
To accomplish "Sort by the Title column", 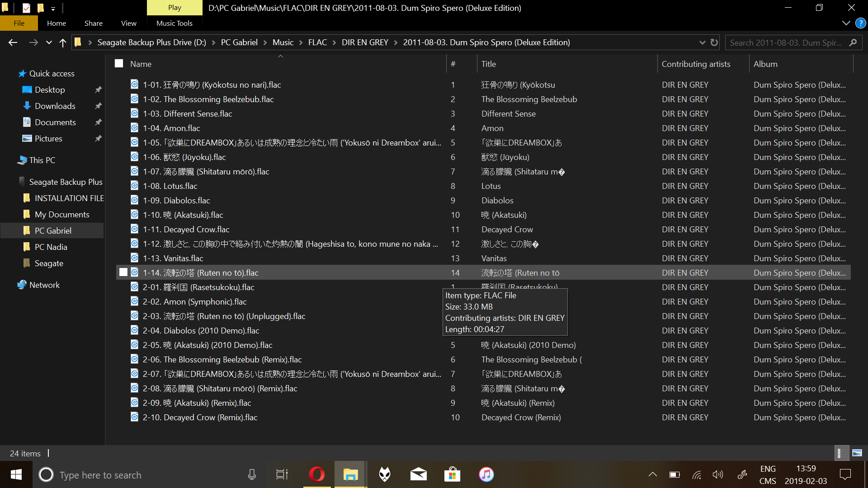I will (567, 64).
